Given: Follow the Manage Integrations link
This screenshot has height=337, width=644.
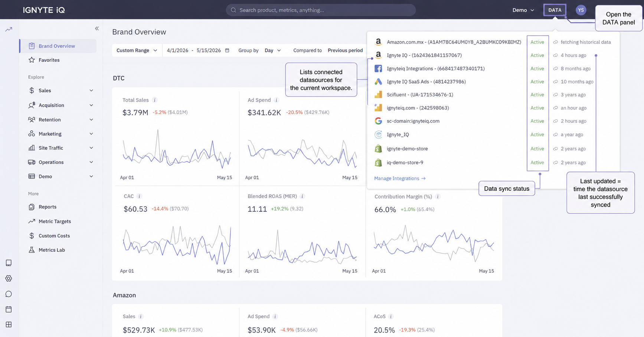Looking at the screenshot, I should [400, 178].
